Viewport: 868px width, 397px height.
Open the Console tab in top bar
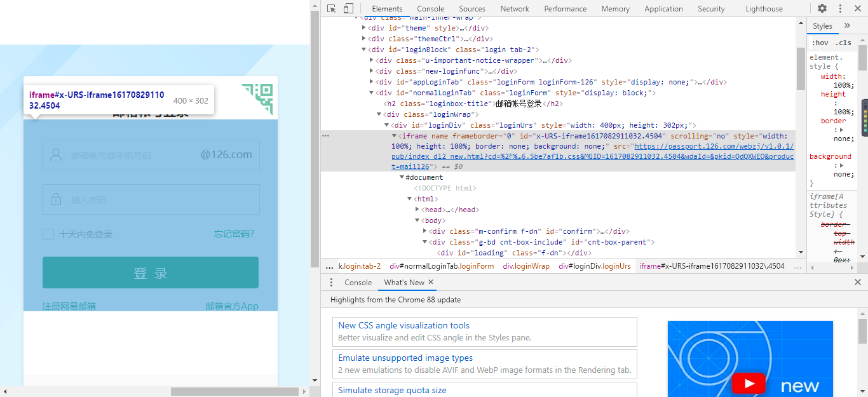[430, 9]
